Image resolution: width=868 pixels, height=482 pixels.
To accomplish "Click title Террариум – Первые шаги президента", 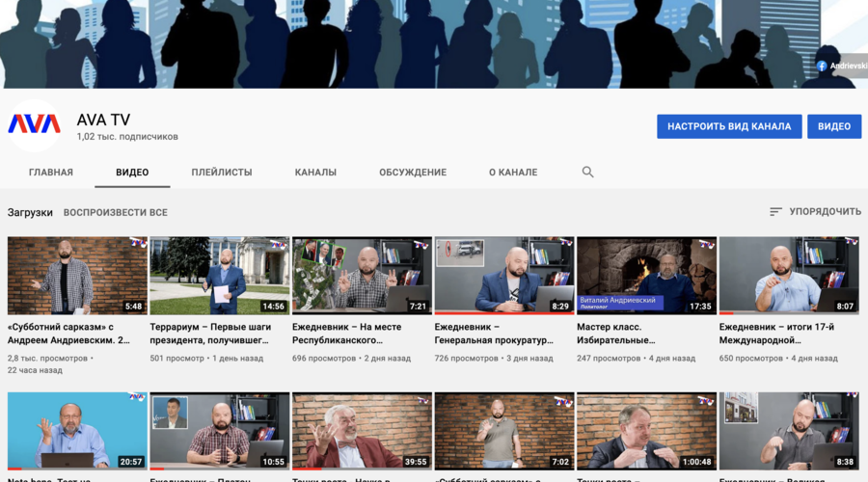I will point(210,334).
